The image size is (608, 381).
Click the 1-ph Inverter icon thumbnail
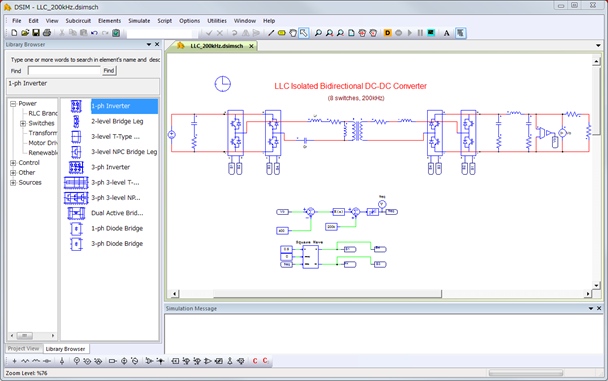click(x=76, y=106)
